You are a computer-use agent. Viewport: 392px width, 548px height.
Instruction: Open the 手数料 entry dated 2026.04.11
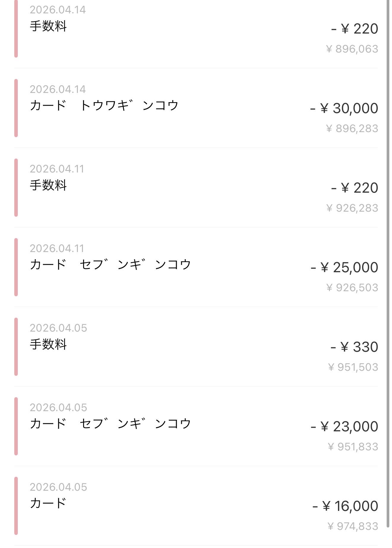(48, 185)
